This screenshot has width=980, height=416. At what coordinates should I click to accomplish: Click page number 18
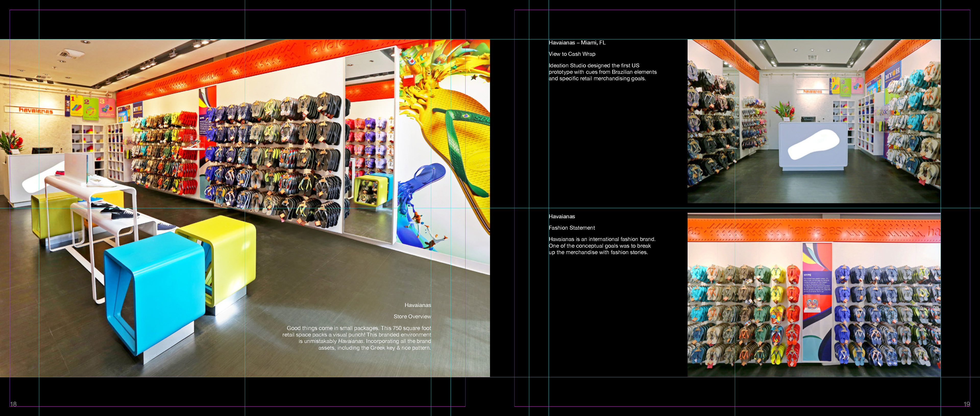[13, 404]
